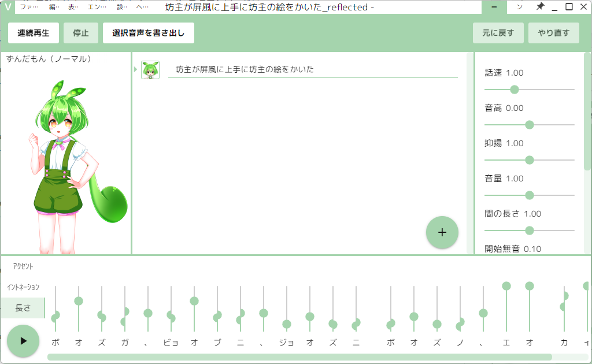Adjust the 音量 slider handle
Screen dimensions: 592x364
530,195
